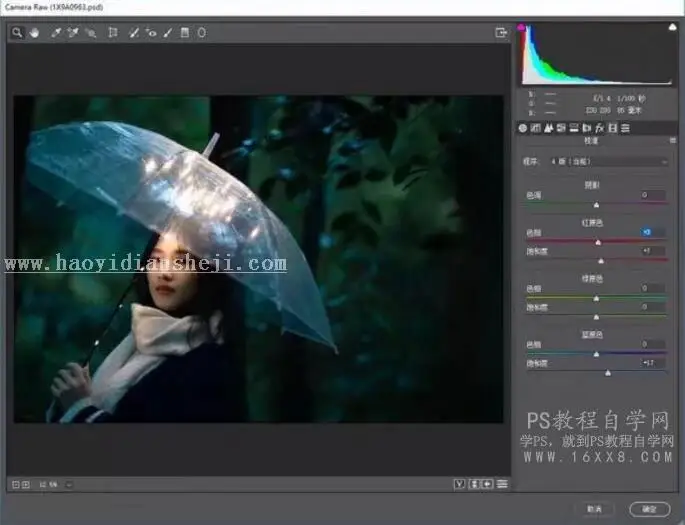Adjust the Green Primary saturation slider

pyautogui.click(x=596, y=317)
